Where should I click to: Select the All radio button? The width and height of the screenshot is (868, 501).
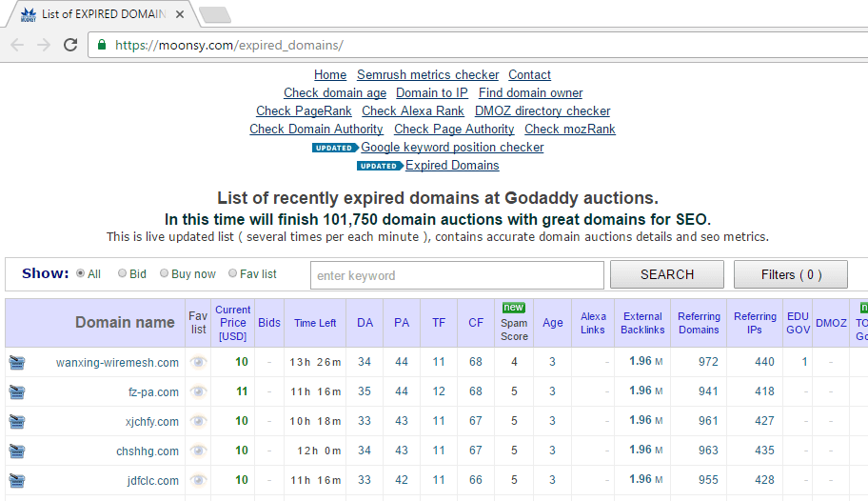81,273
